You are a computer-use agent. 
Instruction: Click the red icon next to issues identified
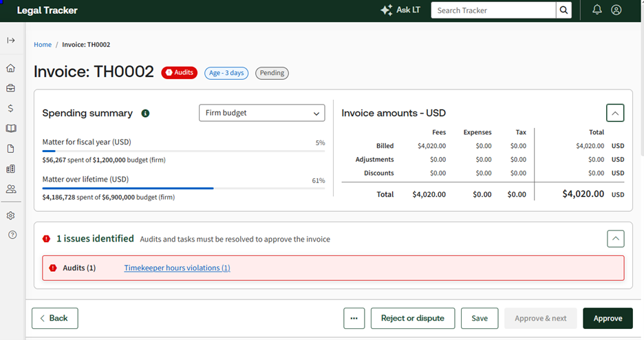coord(46,239)
